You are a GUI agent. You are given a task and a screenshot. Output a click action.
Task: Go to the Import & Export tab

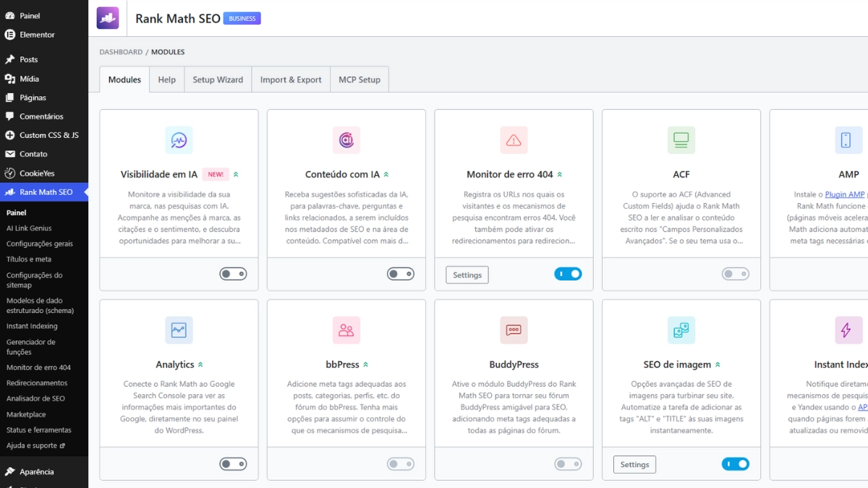coord(291,80)
